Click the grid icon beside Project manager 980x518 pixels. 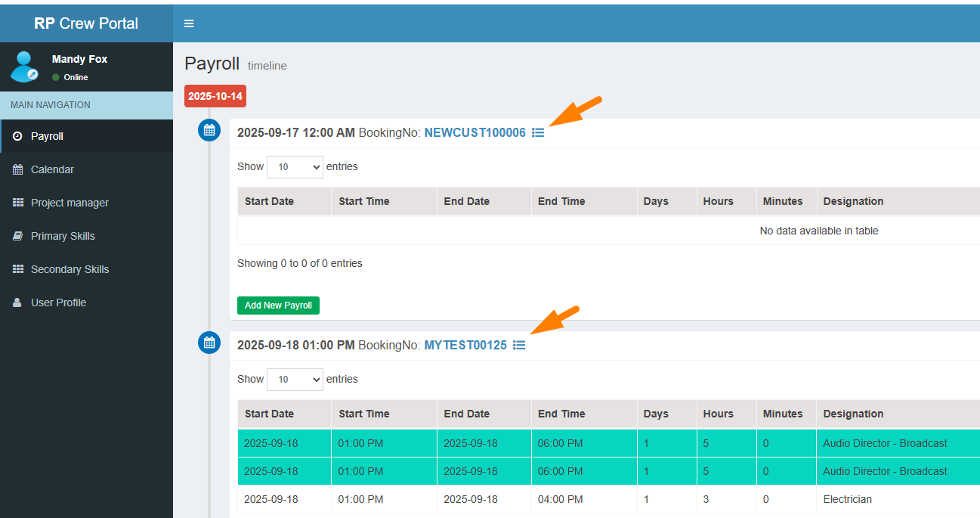tap(18, 203)
